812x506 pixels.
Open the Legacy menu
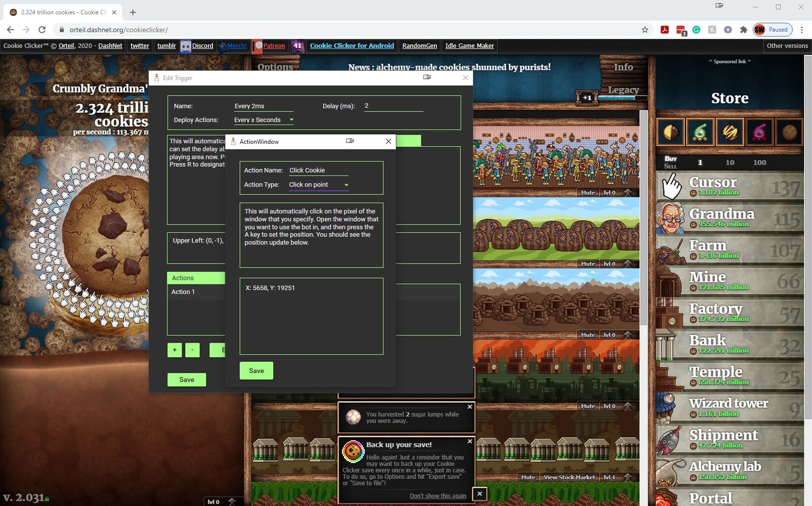tap(623, 90)
